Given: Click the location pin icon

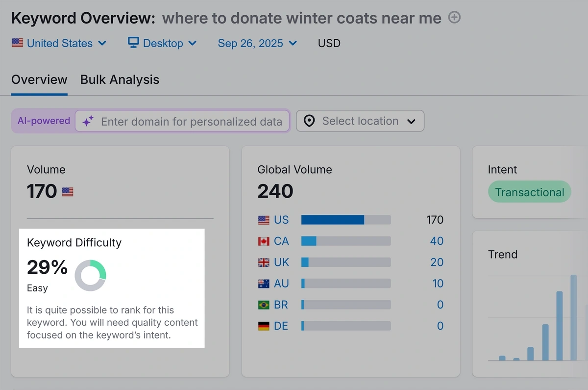Looking at the screenshot, I should (x=309, y=121).
